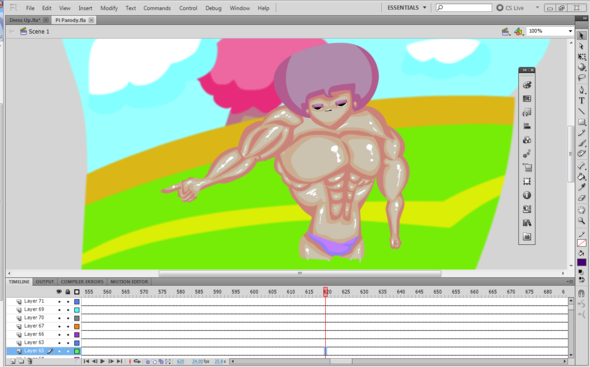The width and height of the screenshot is (590, 367).
Task: Select the Eraser tool
Action: (582, 198)
